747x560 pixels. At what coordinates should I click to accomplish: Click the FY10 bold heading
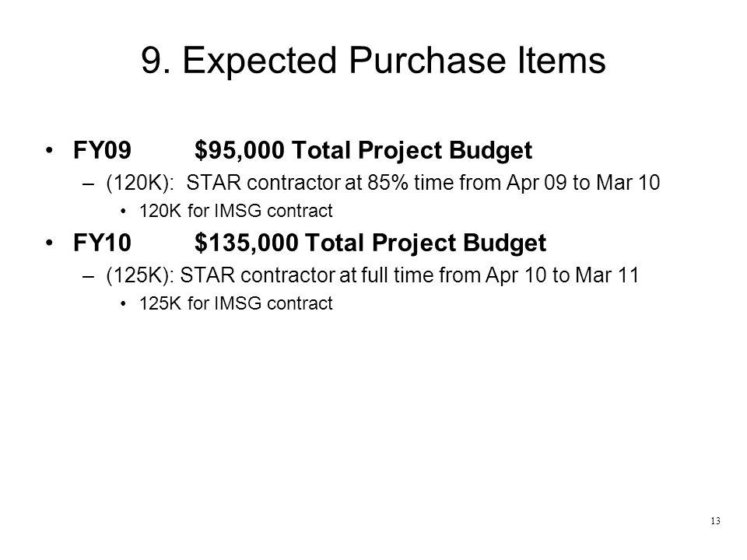[102, 243]
